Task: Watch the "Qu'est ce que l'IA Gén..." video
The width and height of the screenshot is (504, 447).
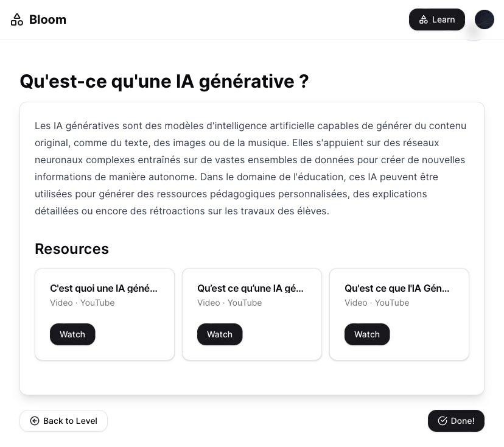Action: tap(367, 334)
